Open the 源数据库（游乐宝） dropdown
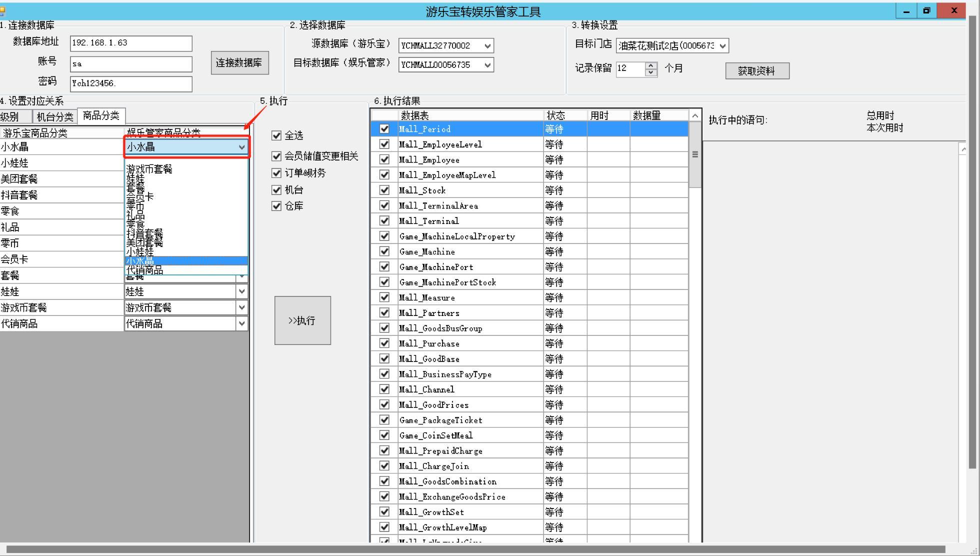 pyautogui.click(x=487, y=46)
